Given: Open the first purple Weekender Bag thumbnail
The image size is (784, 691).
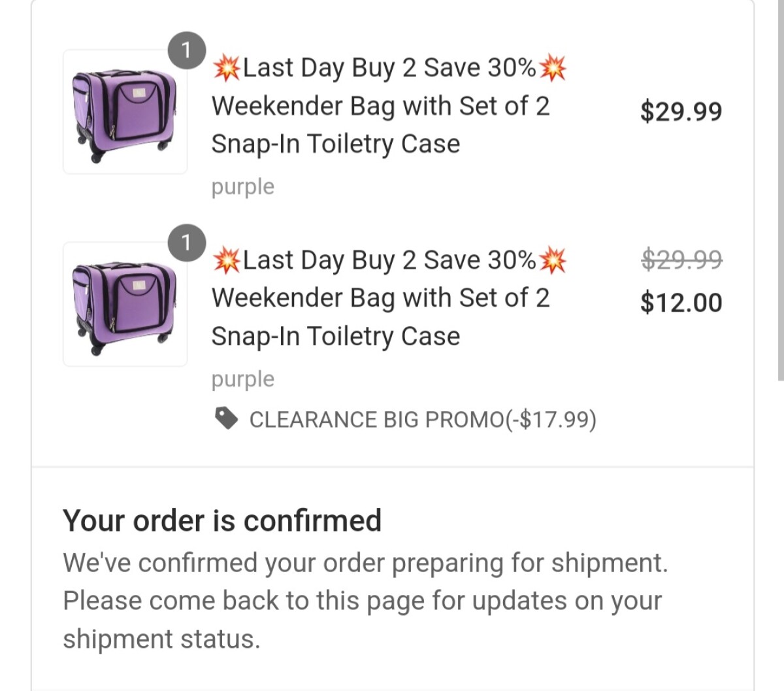Looking at the screenshot, I should [124, 112].
